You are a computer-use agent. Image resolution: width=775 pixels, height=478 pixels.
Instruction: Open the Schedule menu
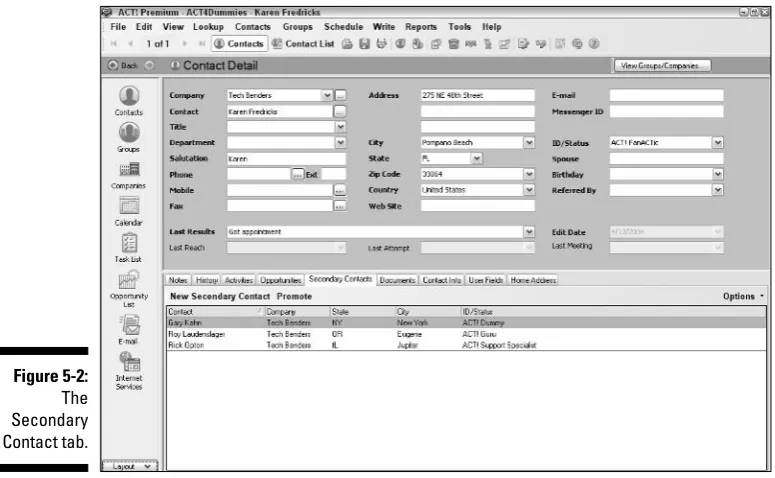coord(344,27)
